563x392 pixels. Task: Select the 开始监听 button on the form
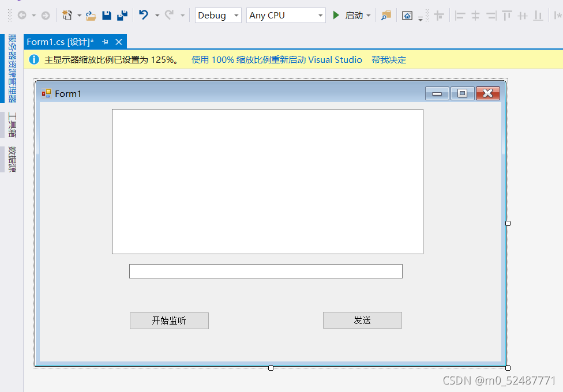tap(169, 321)
